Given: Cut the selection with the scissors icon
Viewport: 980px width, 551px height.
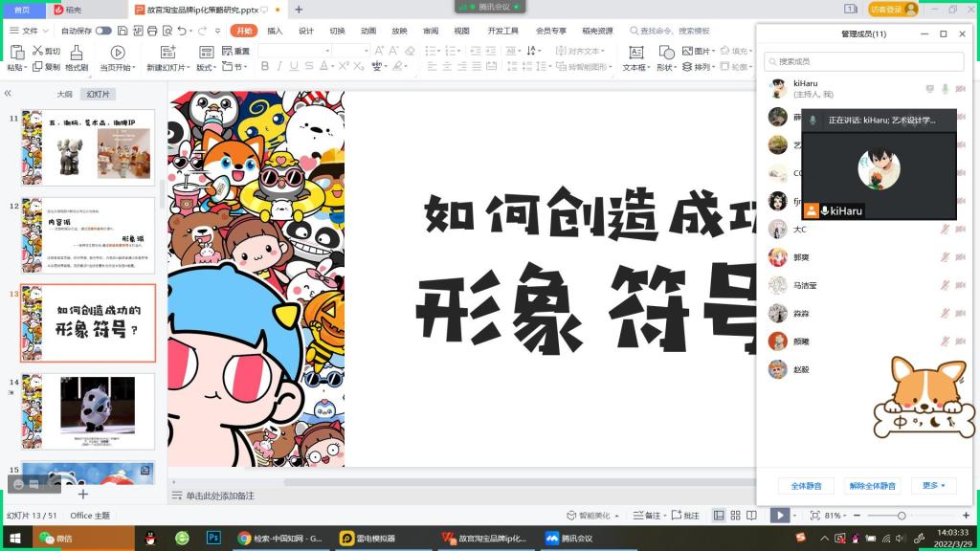Looking at the screenshot, I should 38,51.
